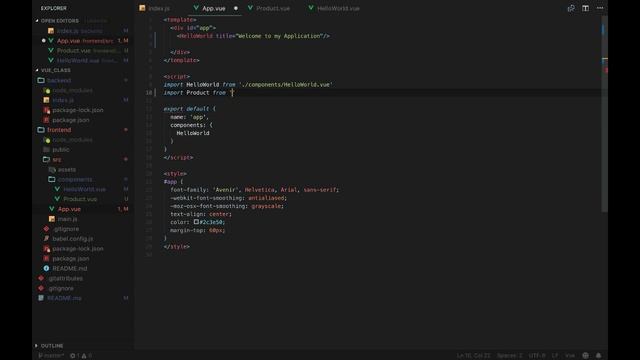This screenshot has width=640, height=360.
Task: Click the opening <script> tag
Action: [x=176, y=76]
